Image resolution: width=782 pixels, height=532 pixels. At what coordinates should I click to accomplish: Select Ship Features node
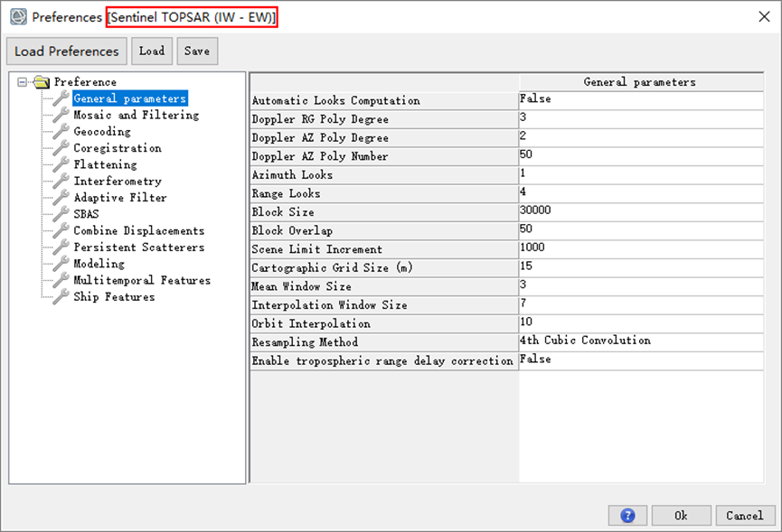[114, 296]
